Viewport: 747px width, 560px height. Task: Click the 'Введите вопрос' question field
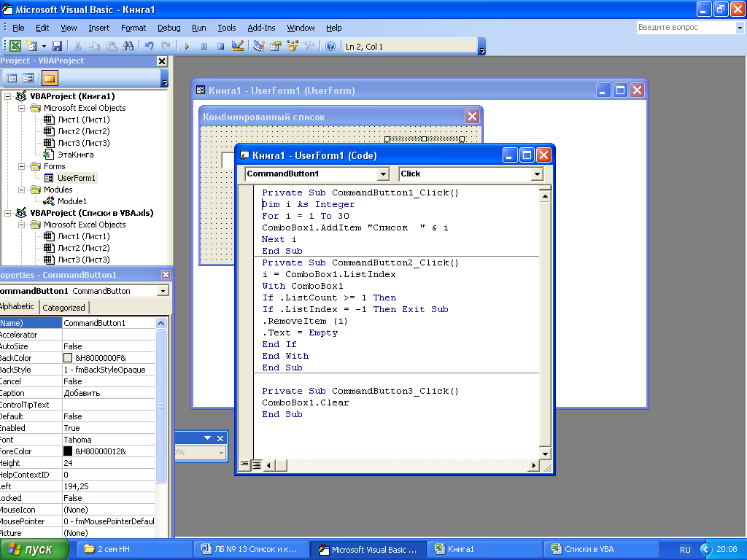686,28
